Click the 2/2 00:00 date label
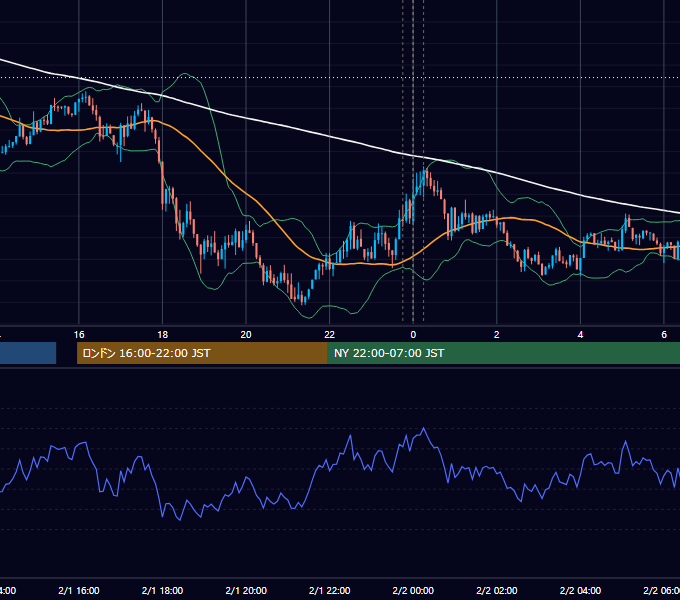The width and height of the screenshot is (680, 600). click(413, 590)
